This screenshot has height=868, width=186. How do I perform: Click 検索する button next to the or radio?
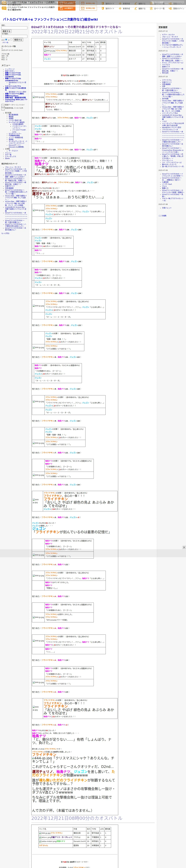(x=18, y=40)
